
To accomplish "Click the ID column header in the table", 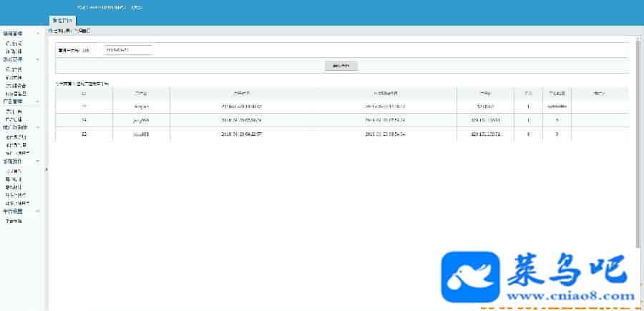I will (x=84, y=94).
